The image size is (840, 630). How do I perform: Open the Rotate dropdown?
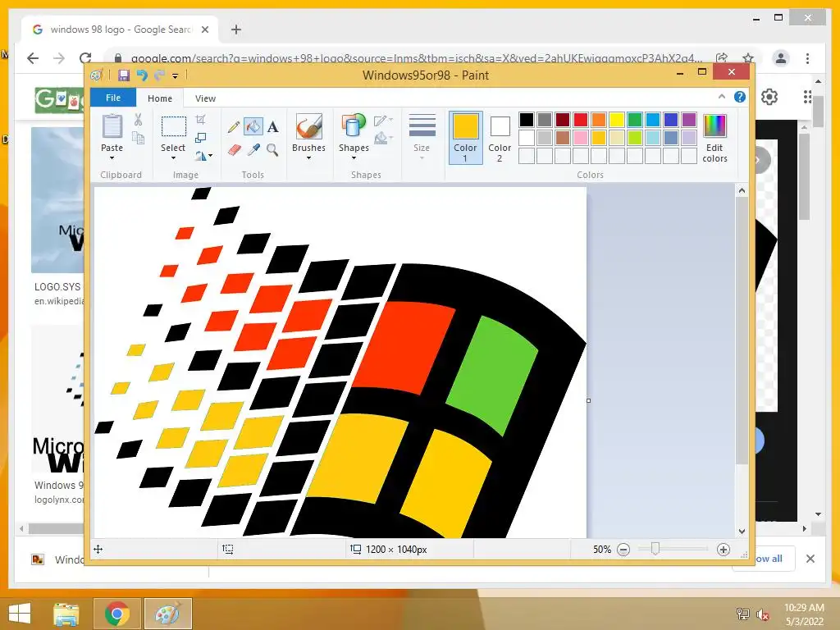203,156
